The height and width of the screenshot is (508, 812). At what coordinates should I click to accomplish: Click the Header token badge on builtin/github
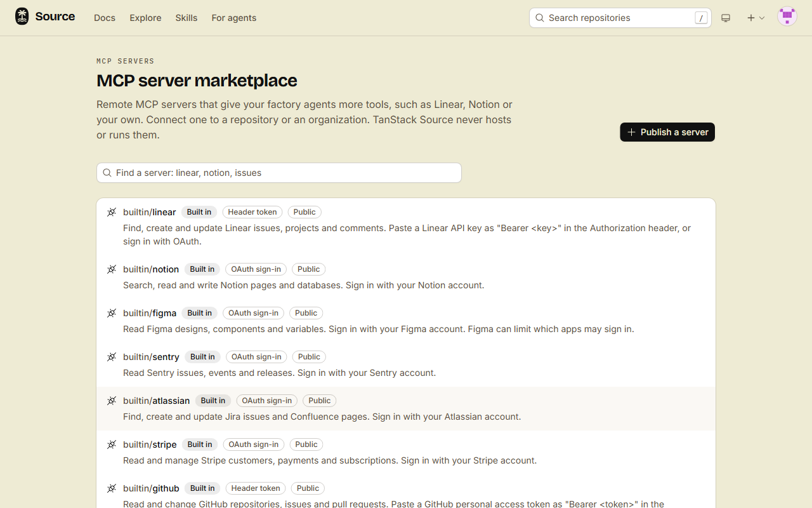pos(256,488)
